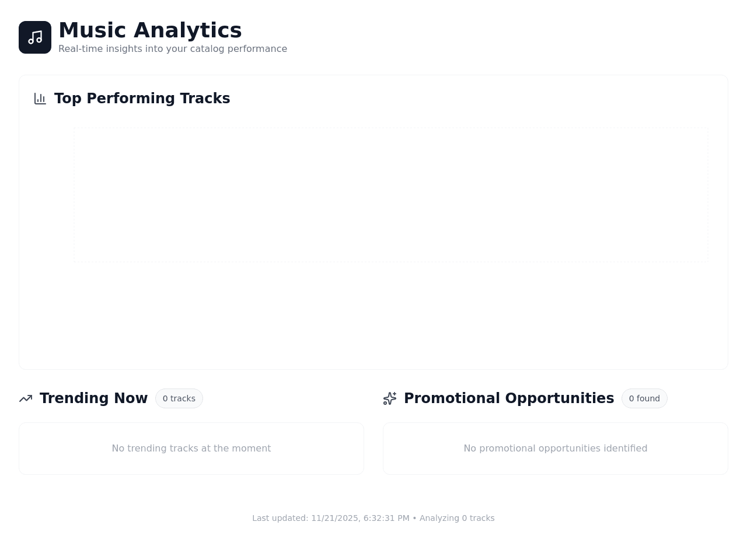Click the Analyzing 0 tracks footer text
Screen dimensions: 747x560
tap(457, 518)
